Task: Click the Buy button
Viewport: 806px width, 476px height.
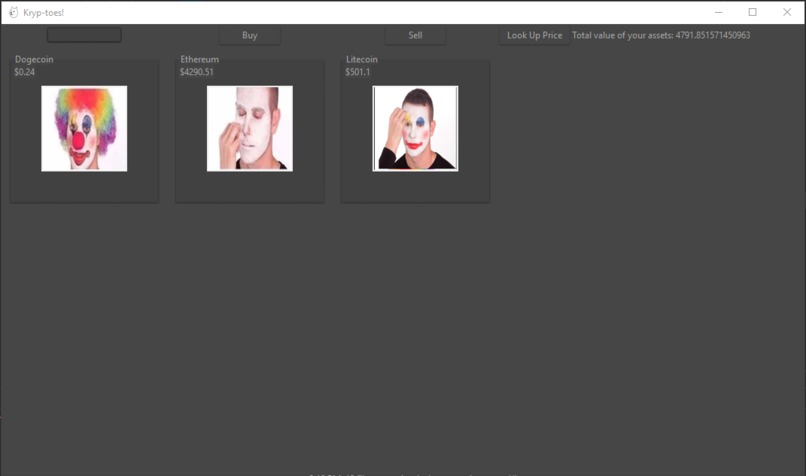Action: (x=249, y=35)
